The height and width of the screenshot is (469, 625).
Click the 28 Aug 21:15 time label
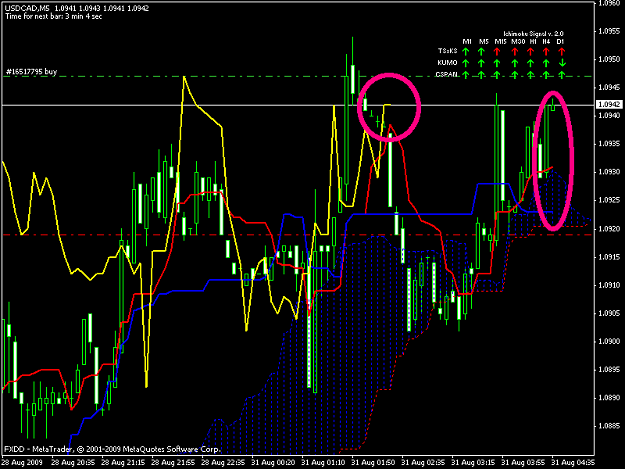(123, 463)
